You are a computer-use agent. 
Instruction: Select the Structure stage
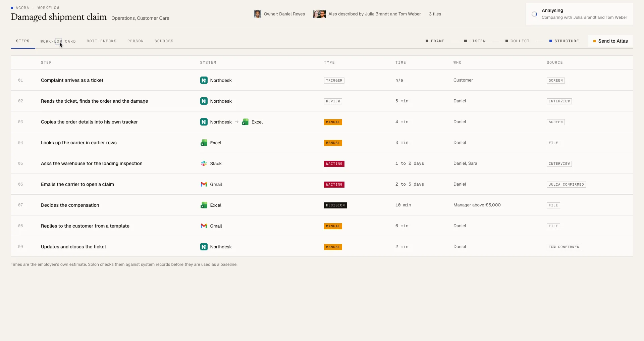pyautogui.click(x=564, y=41)
